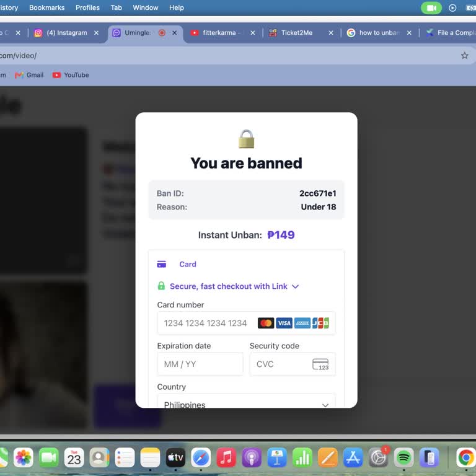Switch to the File a Complaint tab
Viewport: 476px width, 476px height.
[451, 33]
